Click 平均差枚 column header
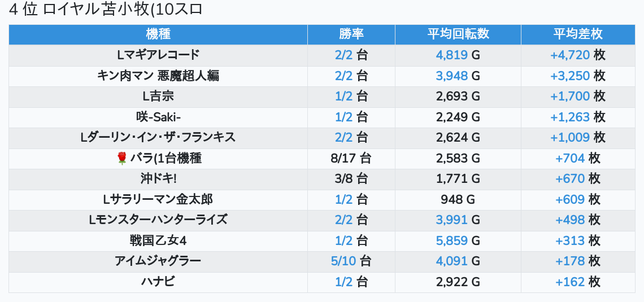644x302 pixels. (577, 34)
